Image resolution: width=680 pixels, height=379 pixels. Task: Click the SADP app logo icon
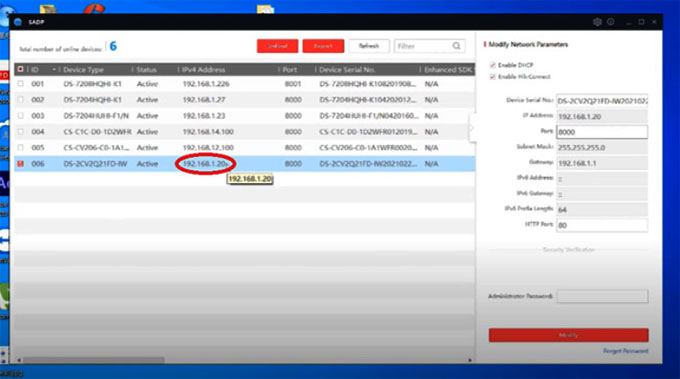pos(18,22)
